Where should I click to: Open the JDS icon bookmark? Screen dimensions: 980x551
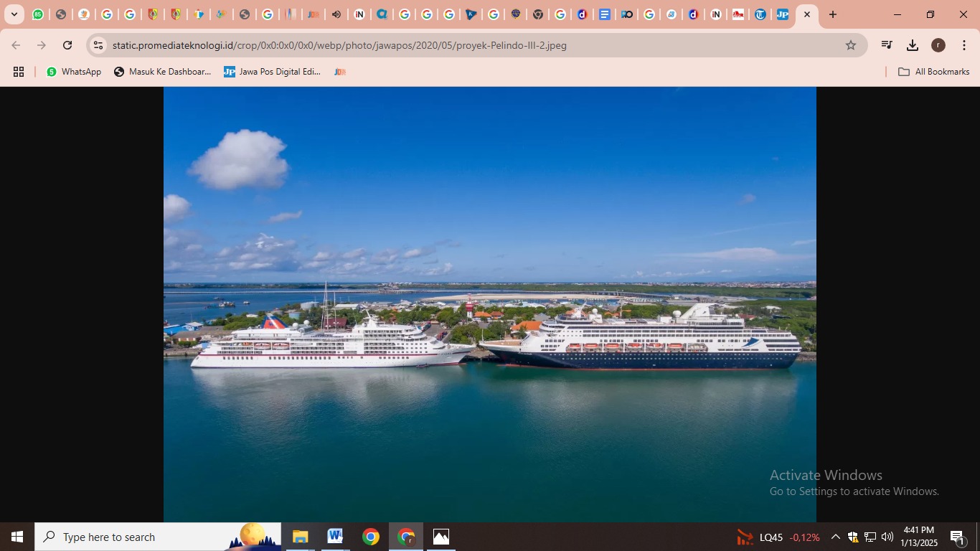pyautogui.click(x=340, y=72)
